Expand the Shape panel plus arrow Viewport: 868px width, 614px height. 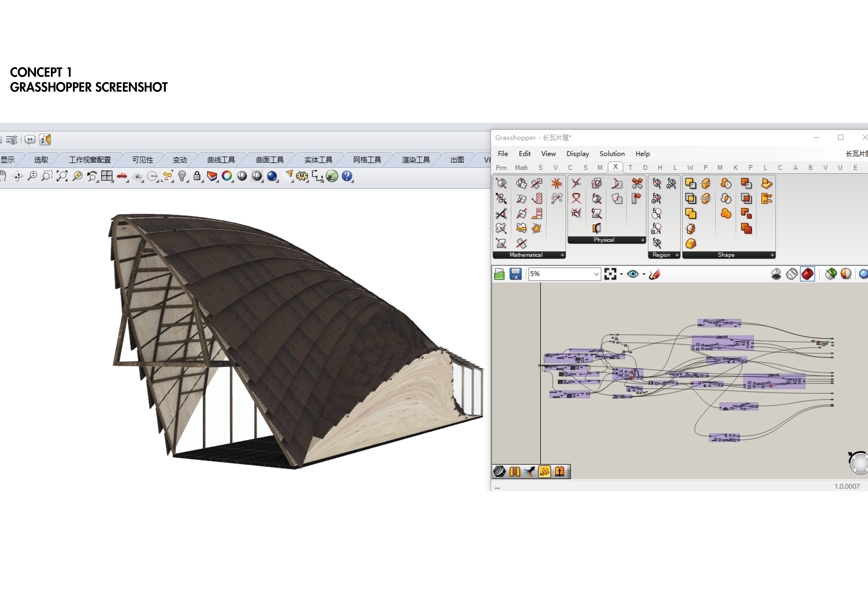click(772, 255)
